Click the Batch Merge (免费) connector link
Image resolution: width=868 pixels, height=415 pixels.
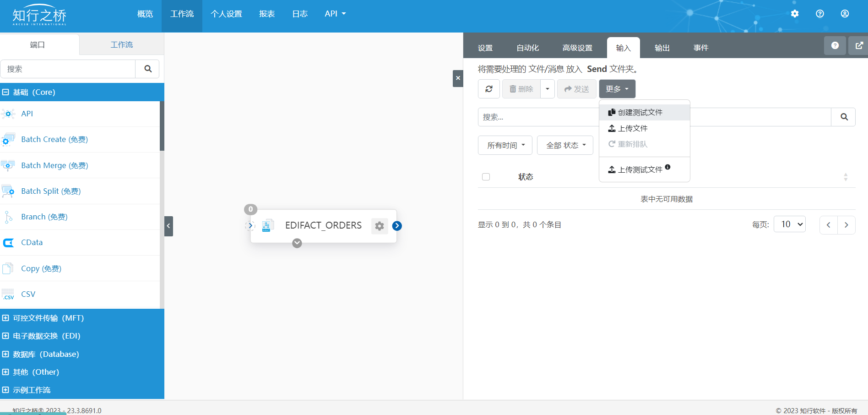pyautogui.click(x=54, y=165)
